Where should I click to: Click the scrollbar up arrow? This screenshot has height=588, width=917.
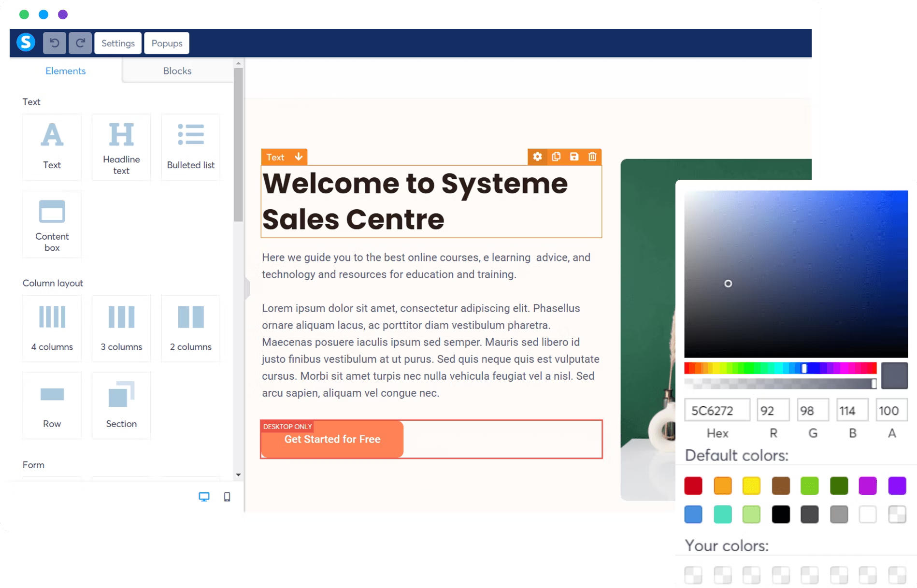pos(238,63)
